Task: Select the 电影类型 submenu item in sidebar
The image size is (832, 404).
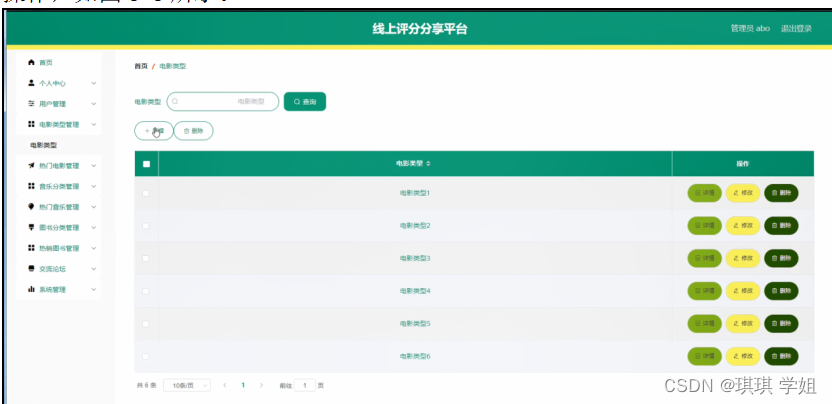Action: tap(44, 145)
